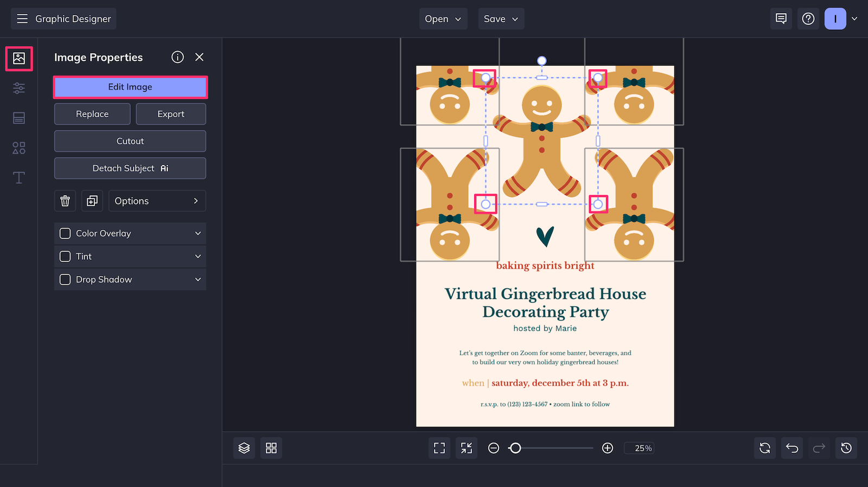Image resolution: width=868 pixels, height=487 pixels.
Task: Select the Text tool in sidebar
Action: point(19,178)
